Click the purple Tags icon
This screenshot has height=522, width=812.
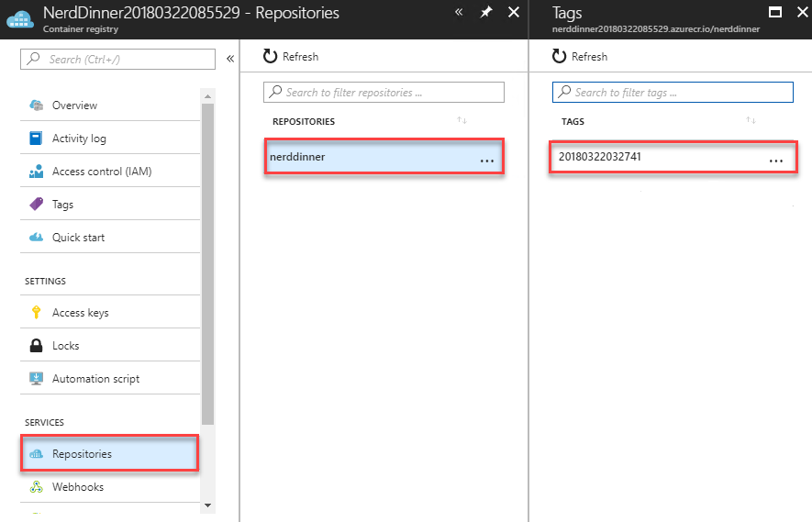tap(37, 204)
